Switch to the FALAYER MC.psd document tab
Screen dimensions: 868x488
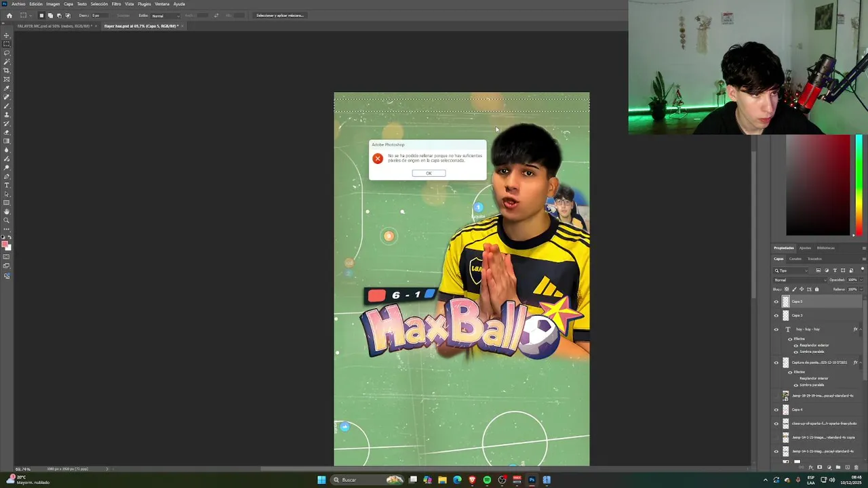[x=54, y=26]
